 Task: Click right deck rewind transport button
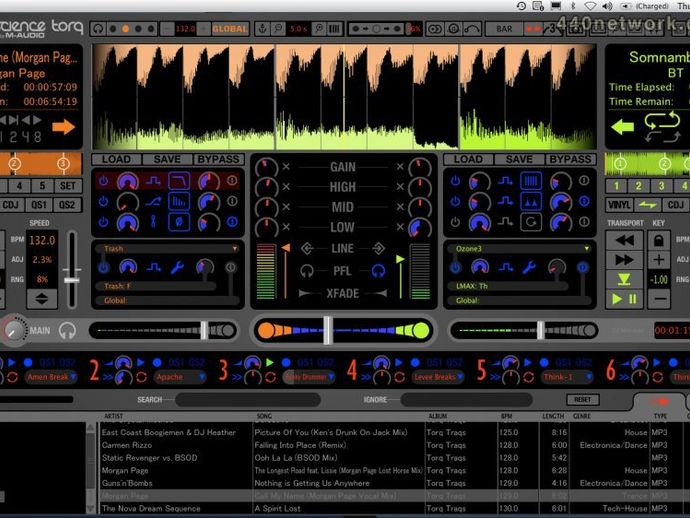point(624,241)
